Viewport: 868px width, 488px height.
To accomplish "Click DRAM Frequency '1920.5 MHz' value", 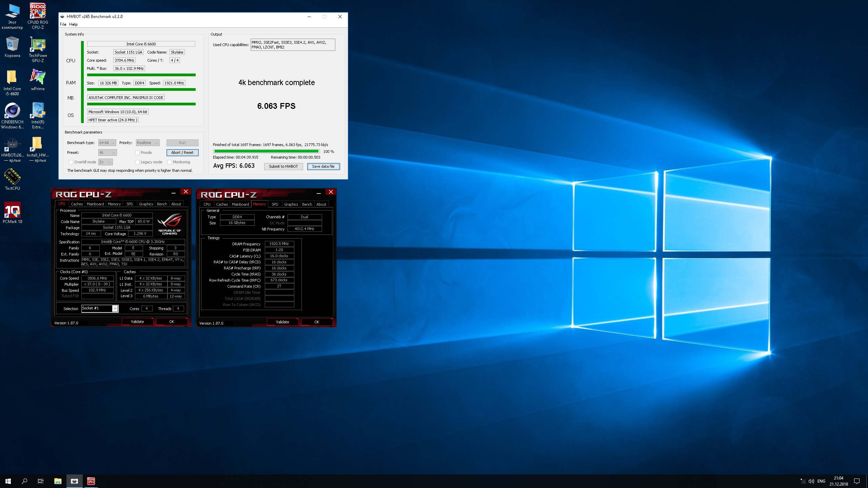I will 279,244.
